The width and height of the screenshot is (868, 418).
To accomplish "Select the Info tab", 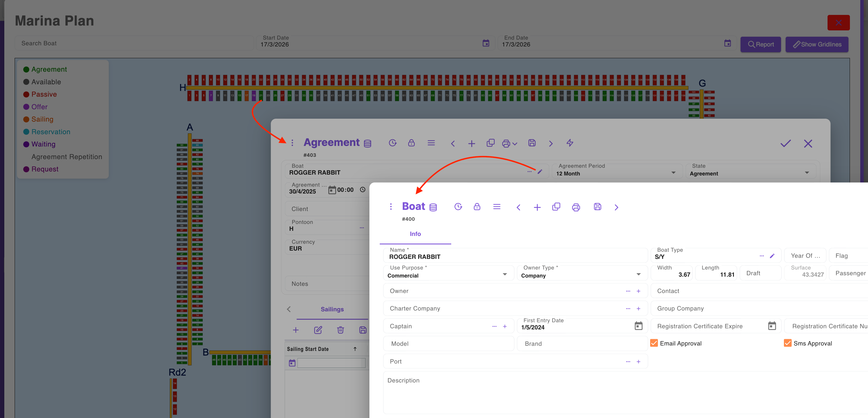I will tap(415, 234).
